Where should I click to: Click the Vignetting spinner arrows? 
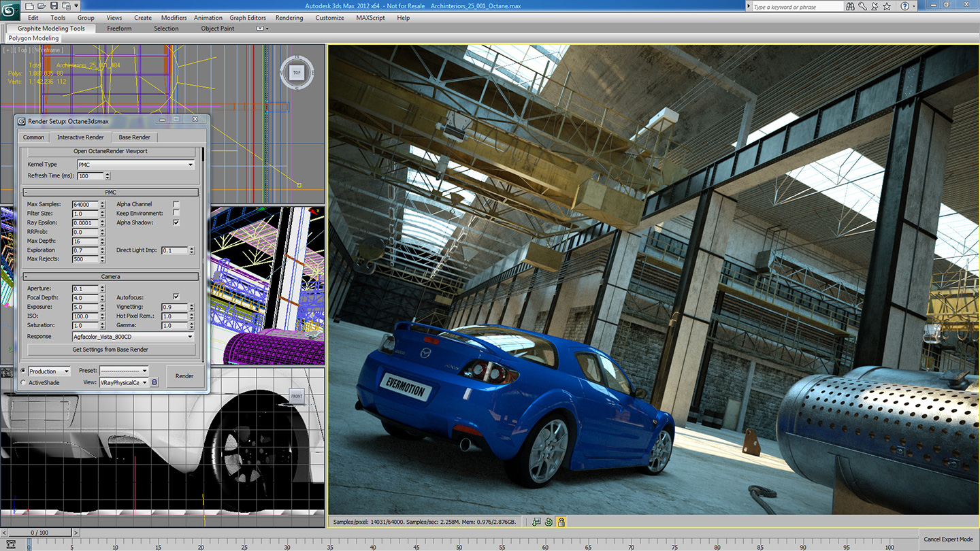tap(192, 307)
